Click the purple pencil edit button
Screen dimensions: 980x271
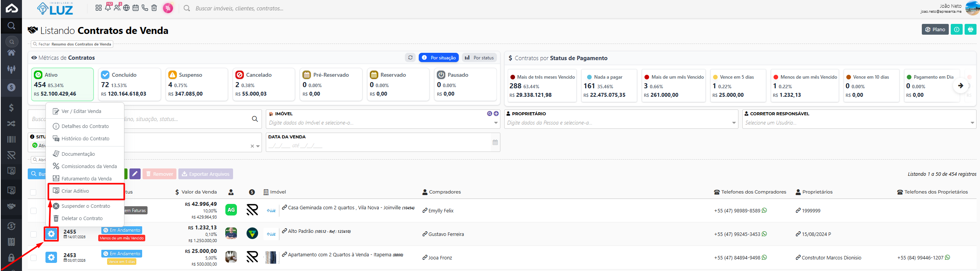pyautogui.click(x=135, y=174)
